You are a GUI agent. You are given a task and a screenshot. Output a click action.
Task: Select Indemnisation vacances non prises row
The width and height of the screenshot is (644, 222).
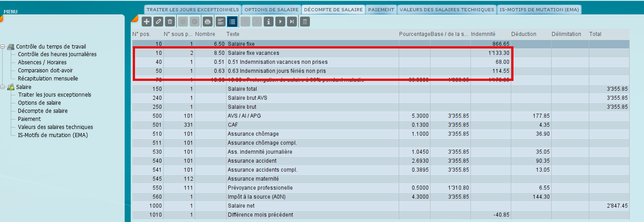(380, 62)
